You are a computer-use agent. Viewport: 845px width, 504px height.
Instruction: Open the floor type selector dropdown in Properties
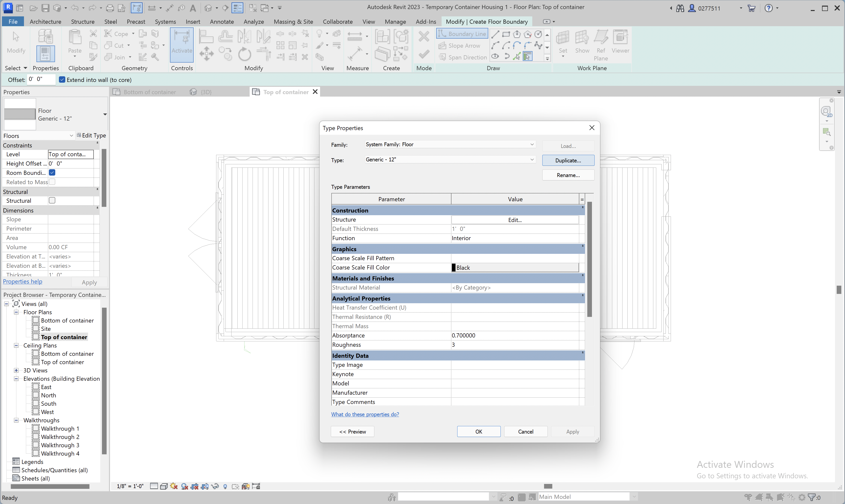[x=105, y=114]
